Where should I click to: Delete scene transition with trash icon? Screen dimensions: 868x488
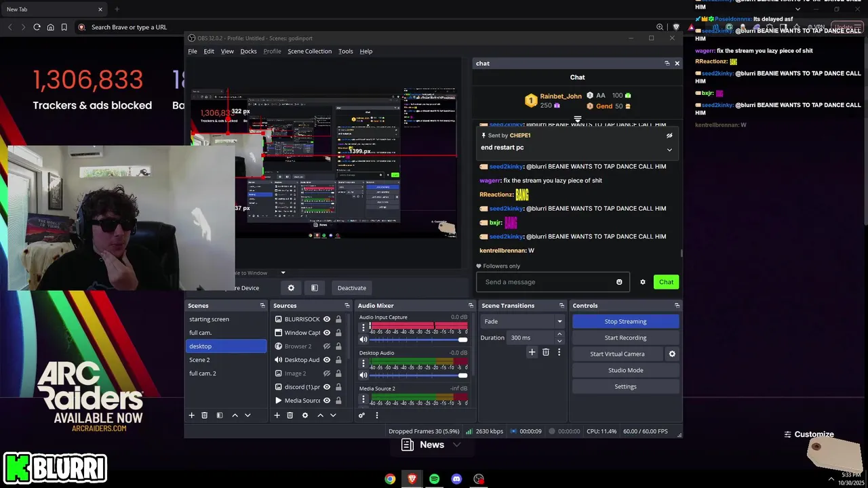(x=545, y=352)
